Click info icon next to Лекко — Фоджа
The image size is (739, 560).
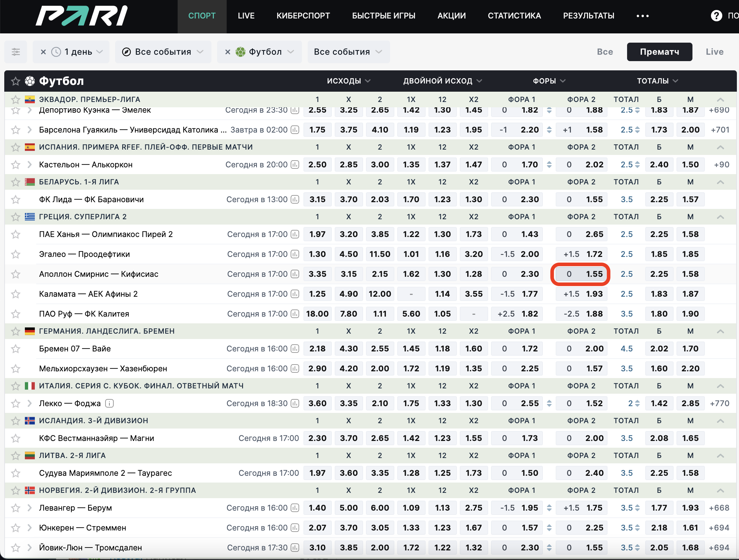coord(110,403)
